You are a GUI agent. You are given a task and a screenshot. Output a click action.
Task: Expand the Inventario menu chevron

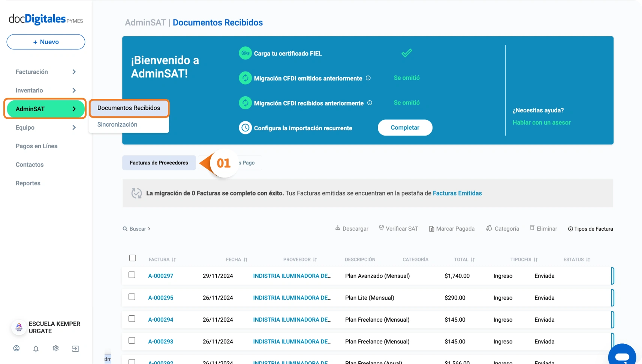point(74,90)
